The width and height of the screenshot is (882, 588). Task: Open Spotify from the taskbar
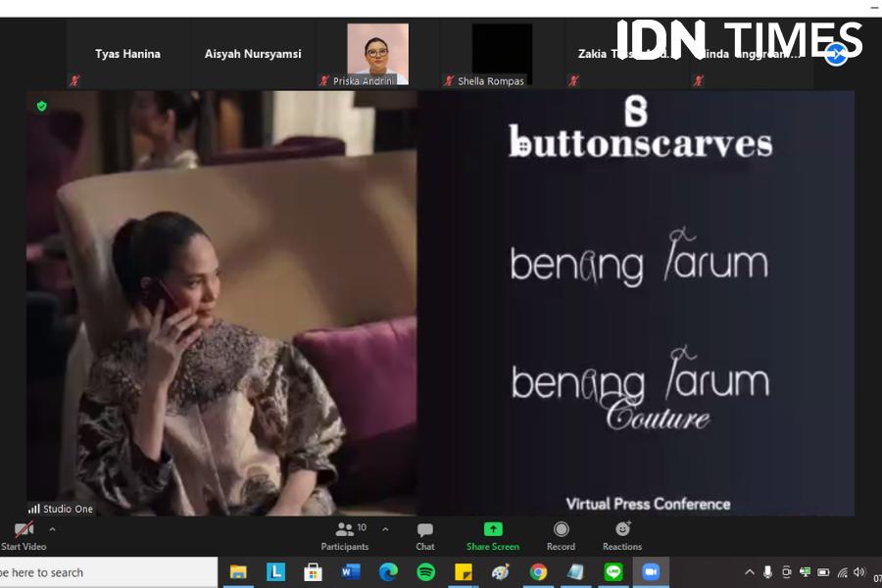tap(426, 572)
